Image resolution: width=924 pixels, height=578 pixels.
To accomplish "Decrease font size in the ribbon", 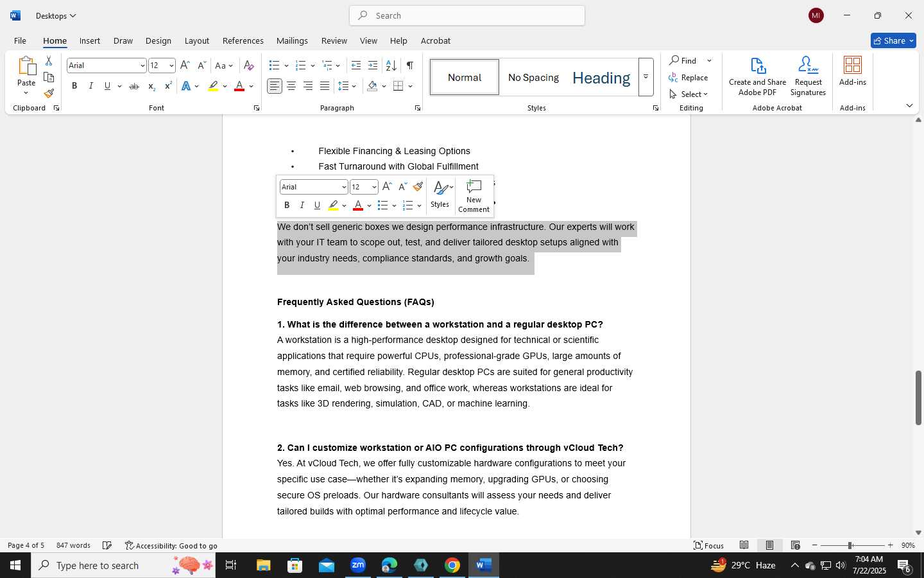I will pos(201,65).
